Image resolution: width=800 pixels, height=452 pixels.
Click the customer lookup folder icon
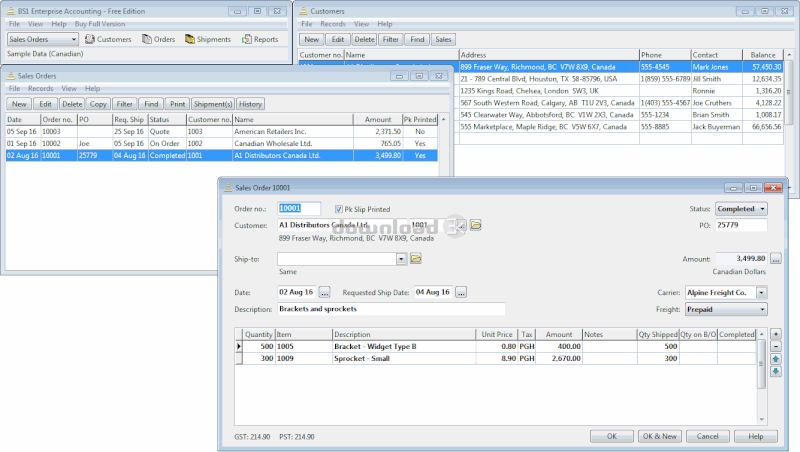click(476, 225)
